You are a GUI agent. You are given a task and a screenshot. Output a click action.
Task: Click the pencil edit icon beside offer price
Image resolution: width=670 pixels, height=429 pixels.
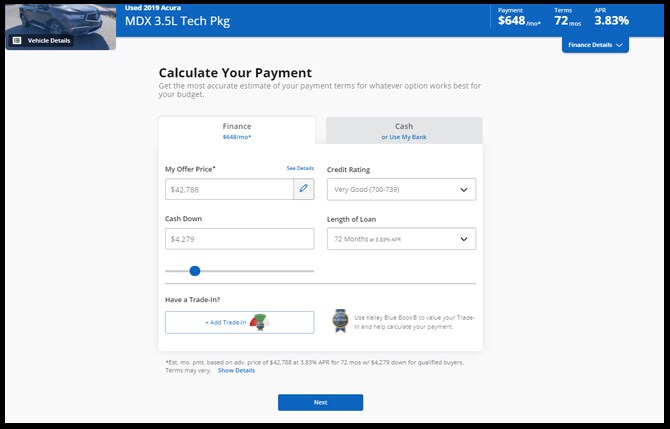(x=304, y=189)
